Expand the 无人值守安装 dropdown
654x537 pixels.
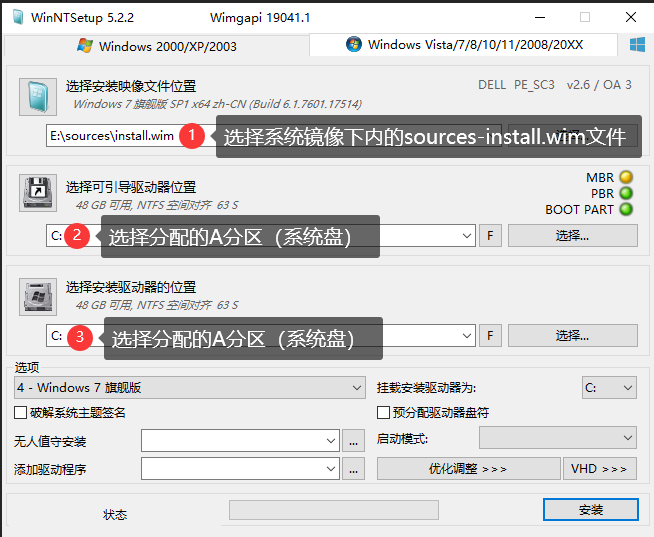click(240, 440)
